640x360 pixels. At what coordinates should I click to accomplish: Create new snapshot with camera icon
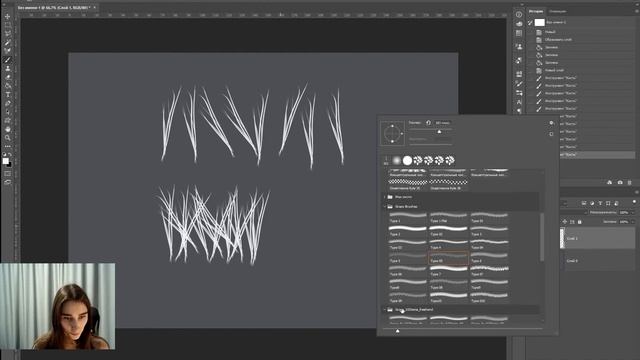620,182
